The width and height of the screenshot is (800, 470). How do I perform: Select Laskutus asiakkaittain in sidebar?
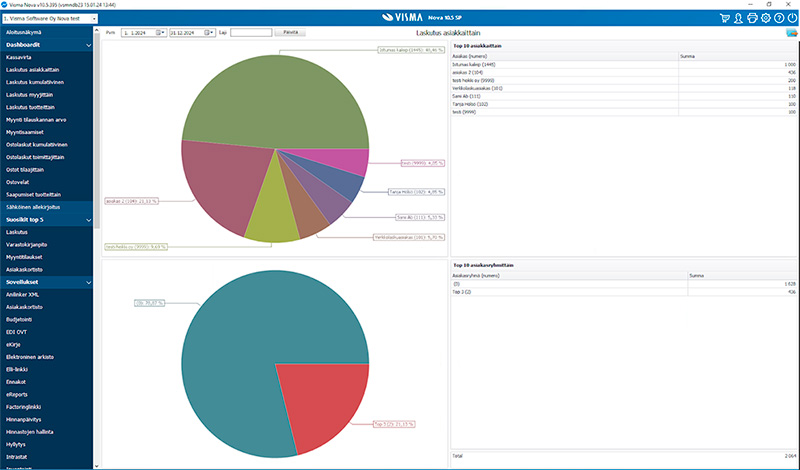33,70
